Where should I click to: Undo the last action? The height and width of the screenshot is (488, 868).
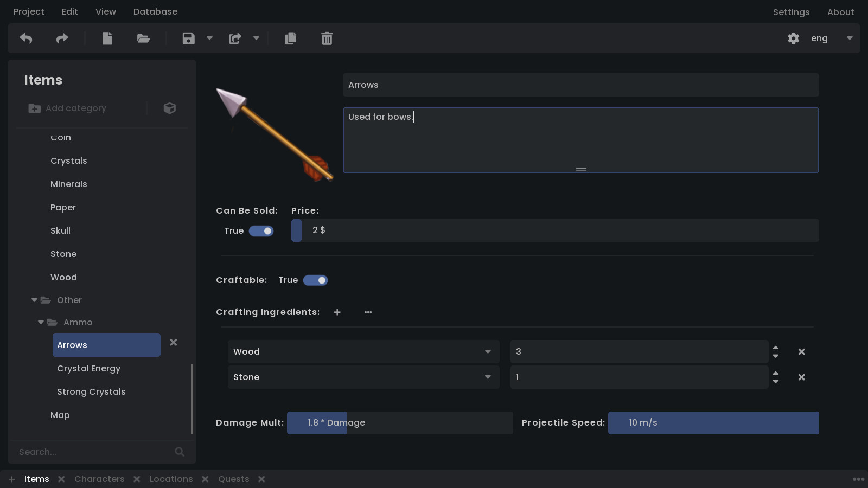[x=25, y=38]
